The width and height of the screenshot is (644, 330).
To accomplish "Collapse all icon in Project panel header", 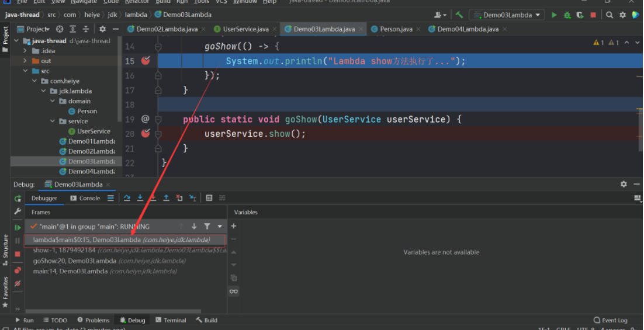I will point(86,29).
